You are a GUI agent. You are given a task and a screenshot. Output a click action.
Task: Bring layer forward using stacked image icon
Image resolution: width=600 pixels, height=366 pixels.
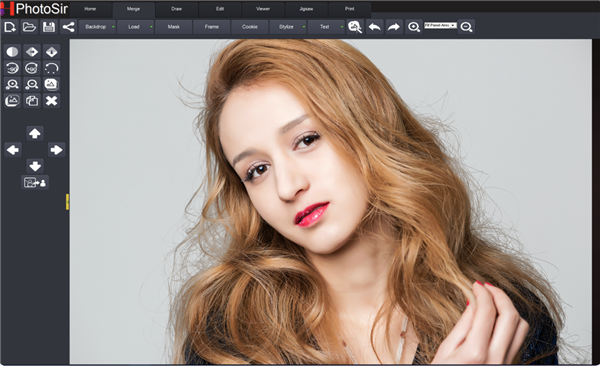(x=51, y=84)
